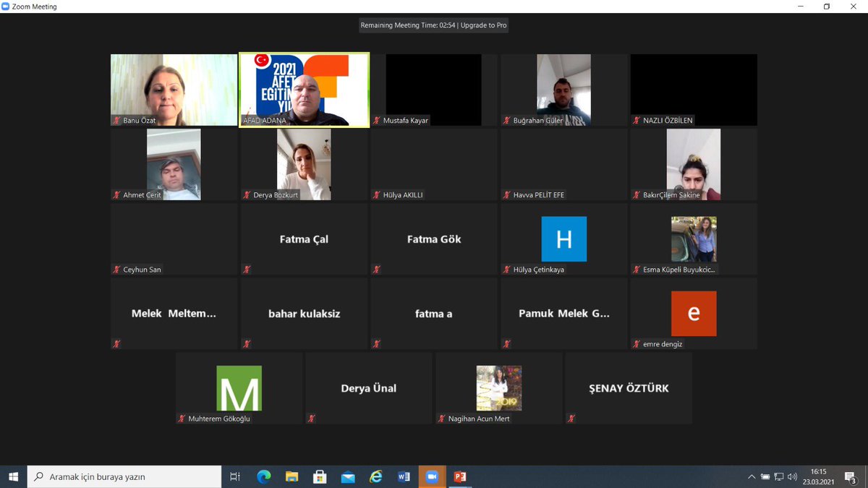This screenshot has height=488, width=868.
Task: Open Microsoft Store from the taskbar
Action: pyautogui.click(x=320, y=476)
